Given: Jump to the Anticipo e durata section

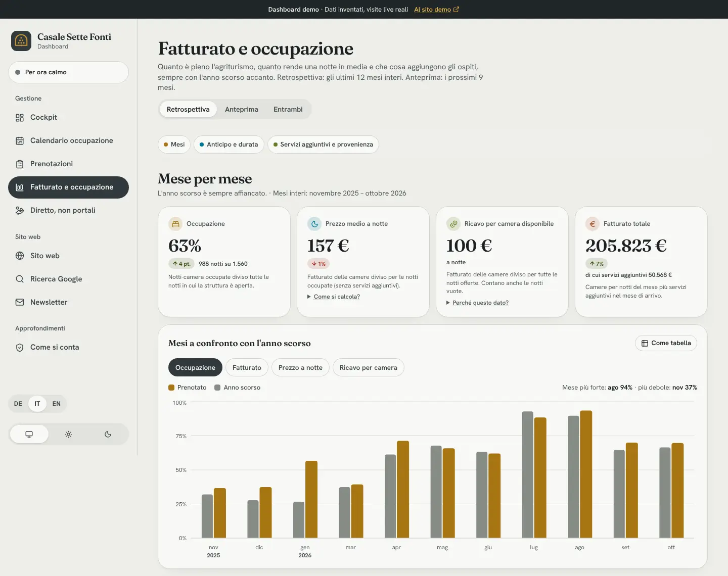Looking at the screenshot, I should 229,145.
